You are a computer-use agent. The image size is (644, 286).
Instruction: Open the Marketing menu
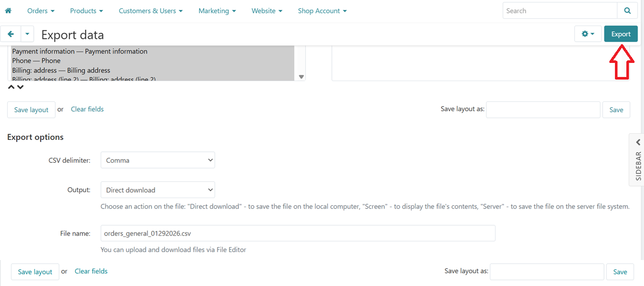click(217, 10)
